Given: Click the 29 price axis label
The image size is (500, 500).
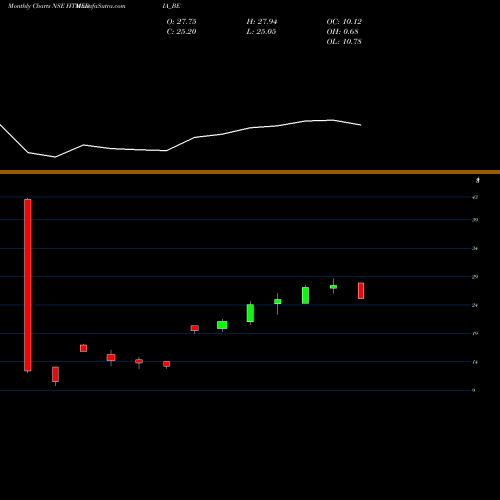Looking at the screenshot, I should click(x=475, y=277).
